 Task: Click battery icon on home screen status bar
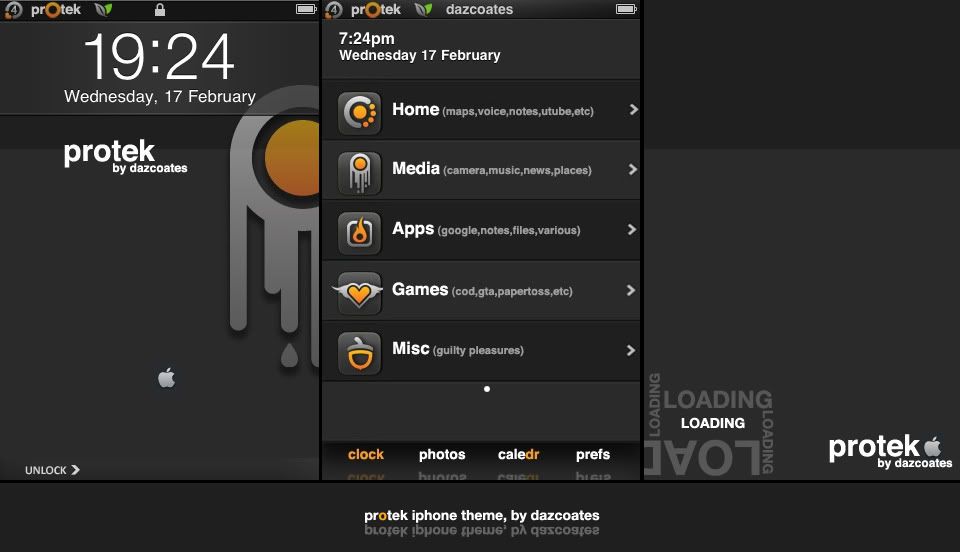(x=626, y=9)
